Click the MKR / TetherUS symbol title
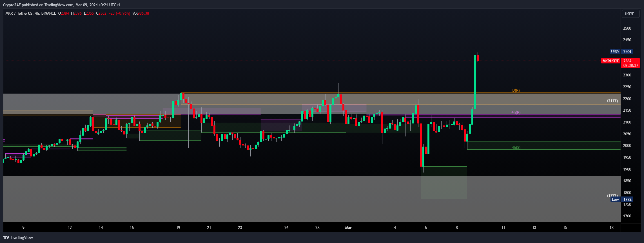 [x=31, y=13]
